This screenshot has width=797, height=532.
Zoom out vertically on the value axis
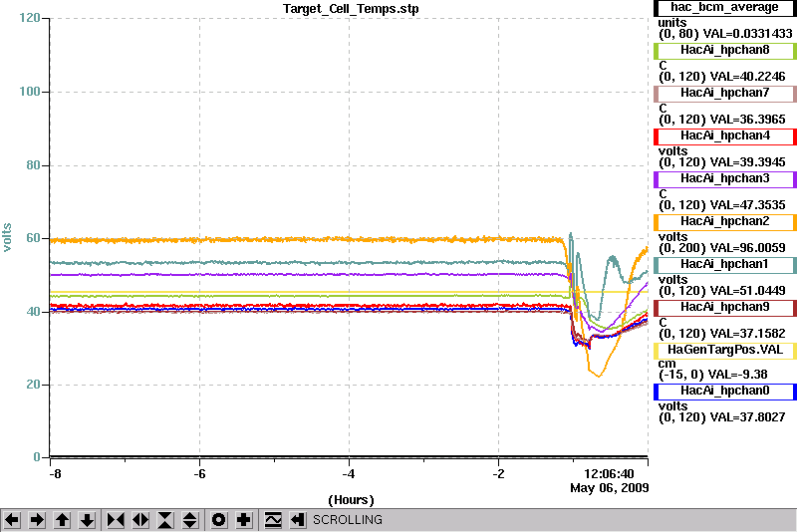(190, 520)
